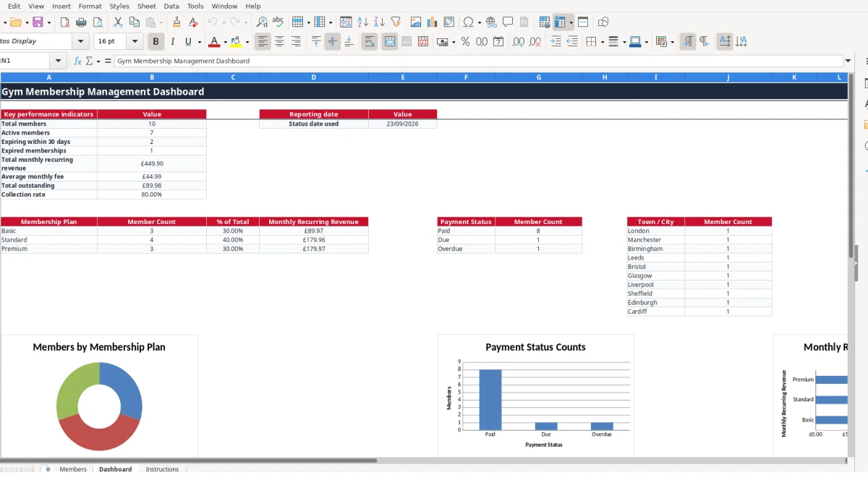Sort the data ascending
The image size is (868, 488).
click(363, 22)
